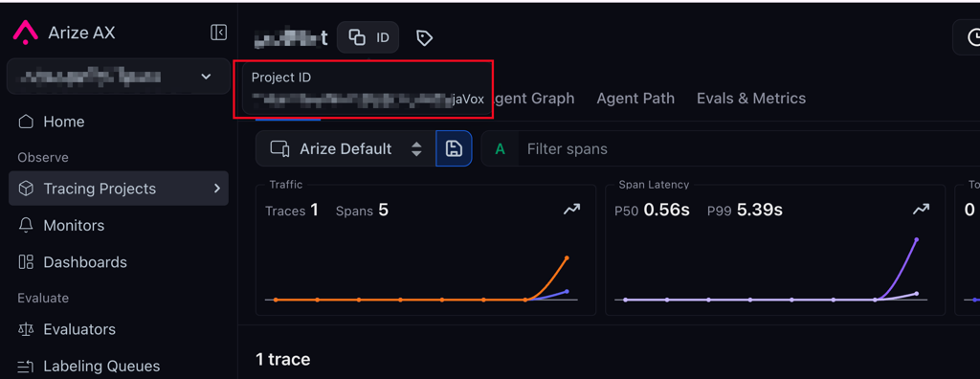980x379 pixels.
Task: Click the tag icon next to ID
Action: click(x=424, y=38)
